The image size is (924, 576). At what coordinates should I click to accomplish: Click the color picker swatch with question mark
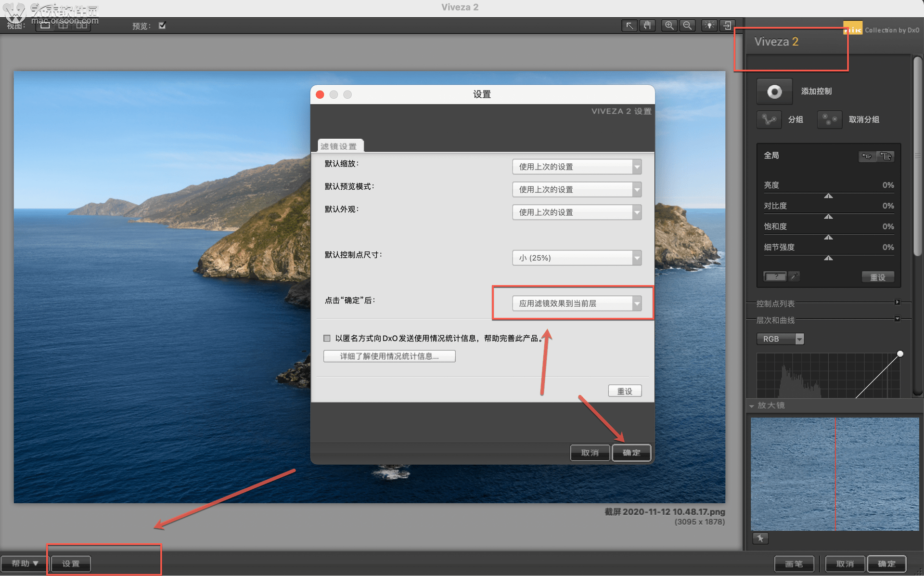[x=775, y=276]
